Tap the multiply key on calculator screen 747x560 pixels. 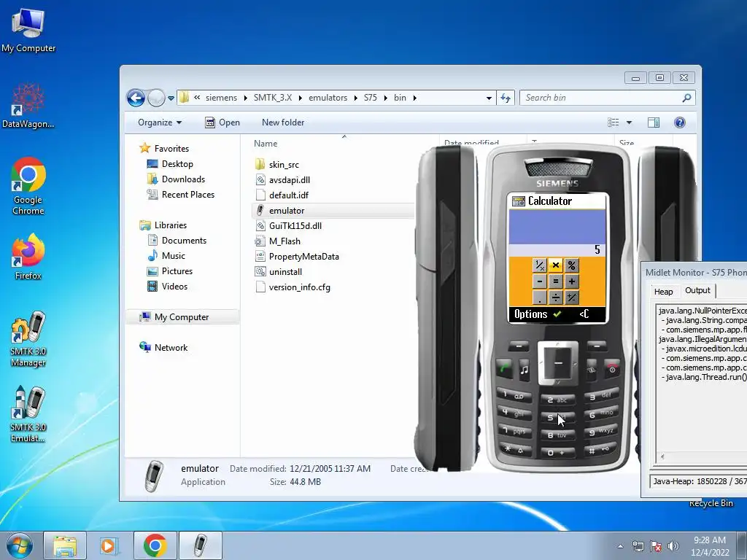point(555,265)
